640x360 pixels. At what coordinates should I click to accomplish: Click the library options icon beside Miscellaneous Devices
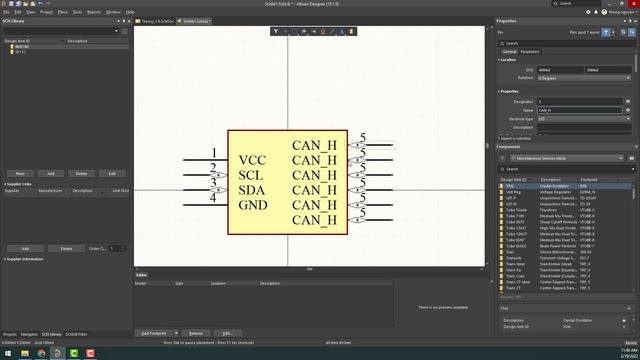(631, 158)
